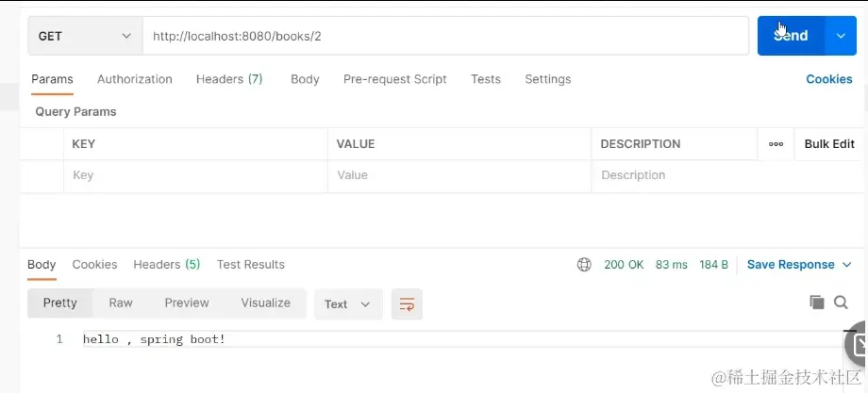Expand the Send button arrow dropdown

pyautogui.click(x=841, y=36)
